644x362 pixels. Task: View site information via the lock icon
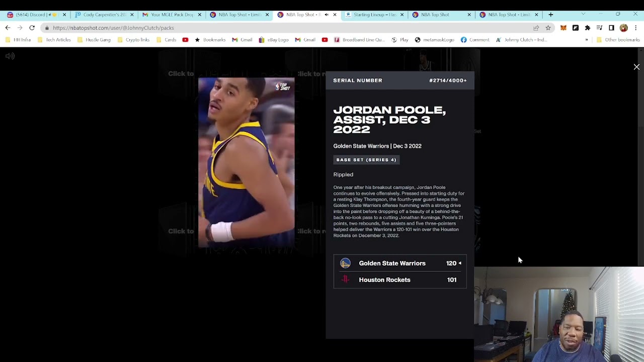pos(47,28)
